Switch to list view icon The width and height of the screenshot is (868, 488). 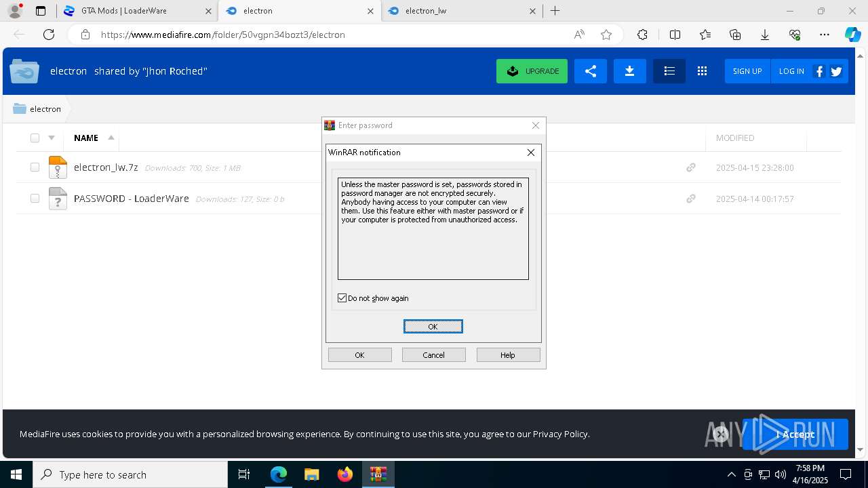click(669, 71)
